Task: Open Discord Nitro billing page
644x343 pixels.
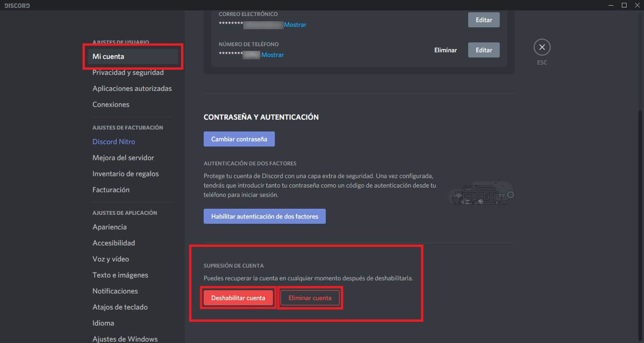Action: (x=114, y=142)
